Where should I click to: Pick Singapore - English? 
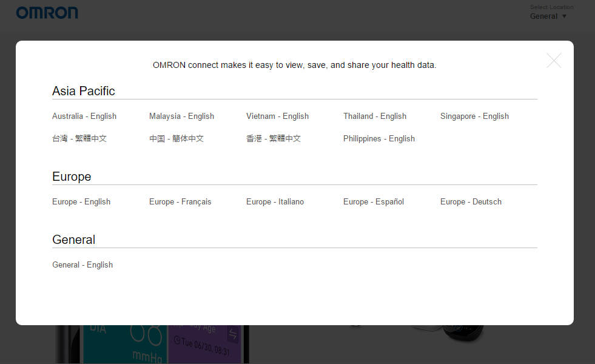(x=475, y=116)
